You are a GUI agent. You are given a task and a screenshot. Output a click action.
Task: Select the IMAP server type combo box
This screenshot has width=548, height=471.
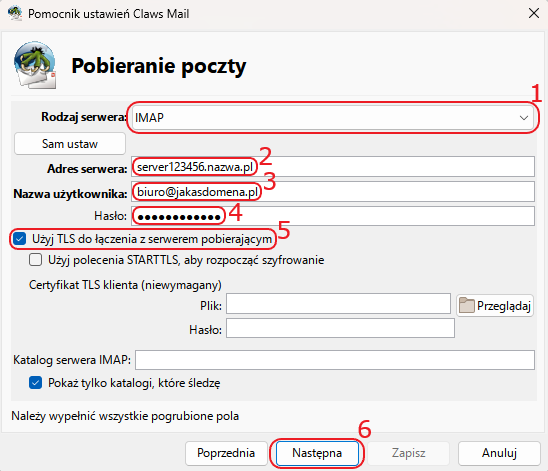(333, 118)
